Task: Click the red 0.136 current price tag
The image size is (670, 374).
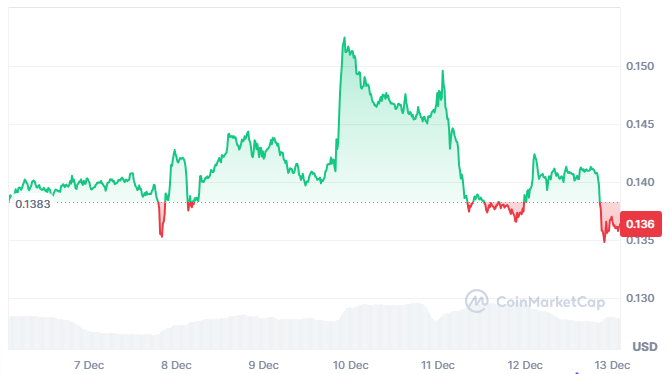Action: (x=641, y=224)
